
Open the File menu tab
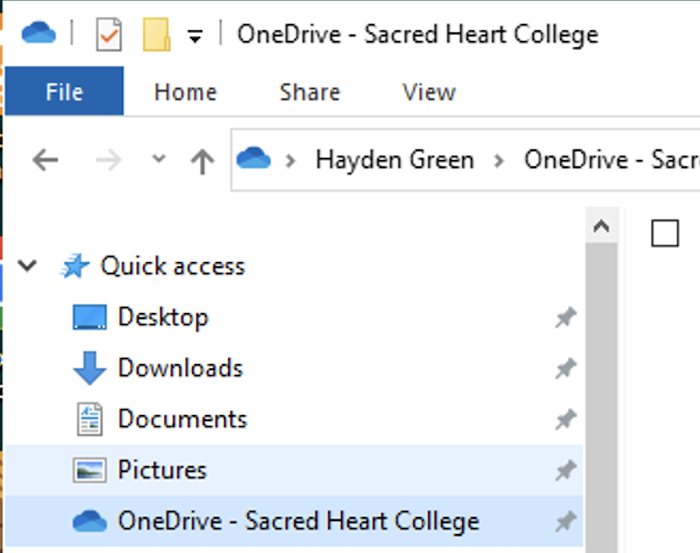pos(64,92)
